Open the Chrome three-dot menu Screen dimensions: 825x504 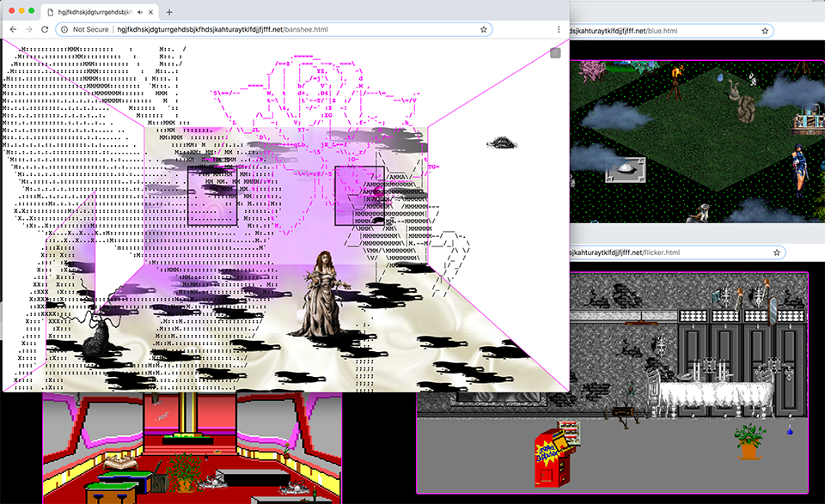tap(559, 29)
